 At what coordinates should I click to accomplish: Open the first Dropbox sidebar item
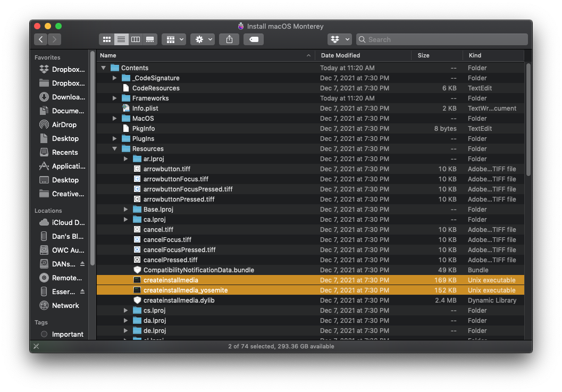(x=62, y=69)
